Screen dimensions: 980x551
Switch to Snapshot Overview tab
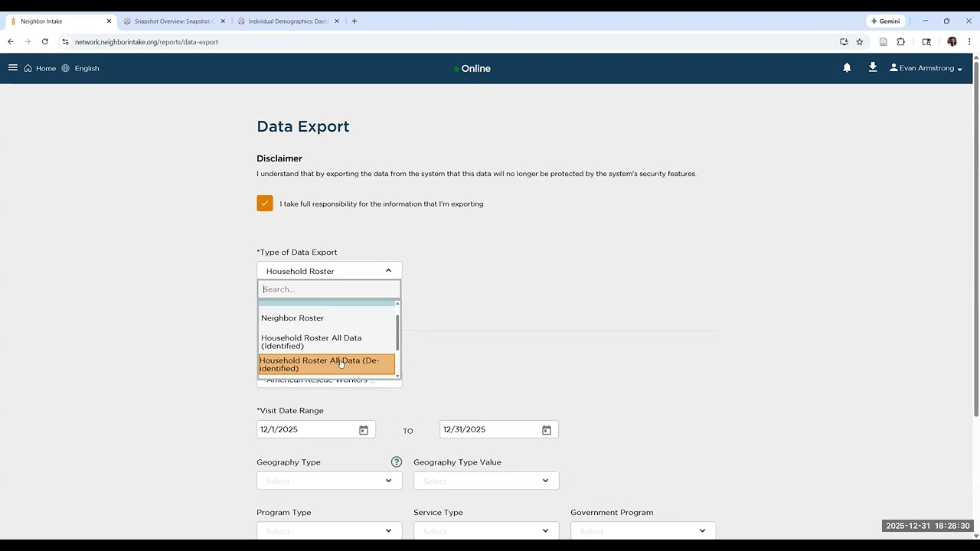[173, 21]
